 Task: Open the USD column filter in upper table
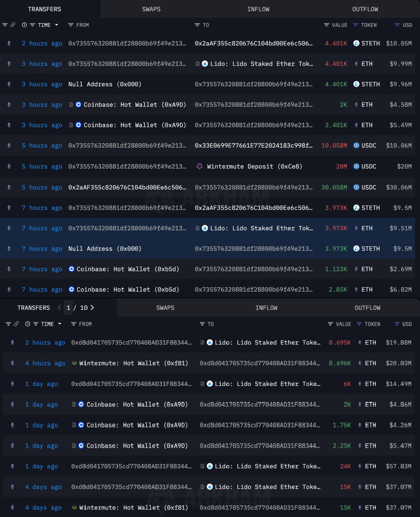coord(397,25)
